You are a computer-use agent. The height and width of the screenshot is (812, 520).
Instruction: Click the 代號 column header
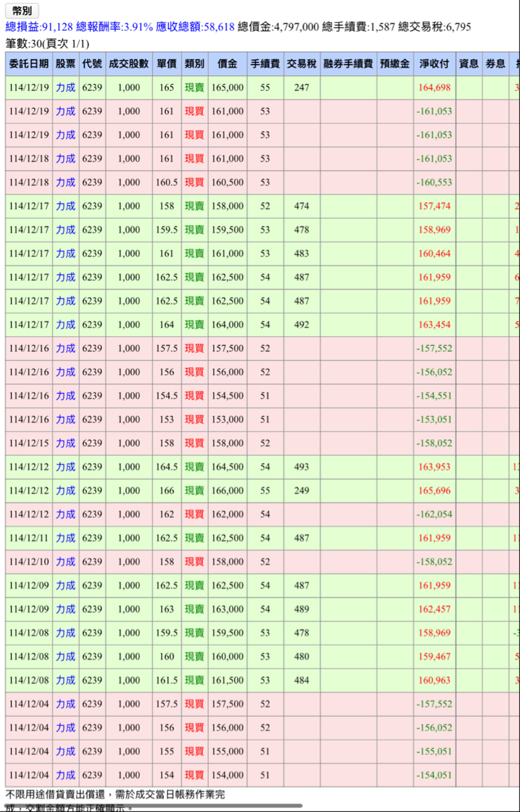coord(92,64)
